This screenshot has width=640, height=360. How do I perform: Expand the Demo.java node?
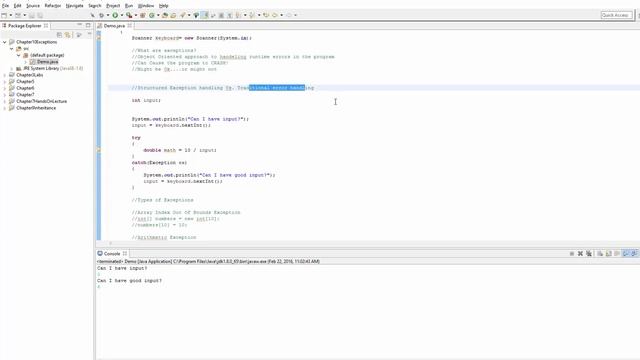25,62
